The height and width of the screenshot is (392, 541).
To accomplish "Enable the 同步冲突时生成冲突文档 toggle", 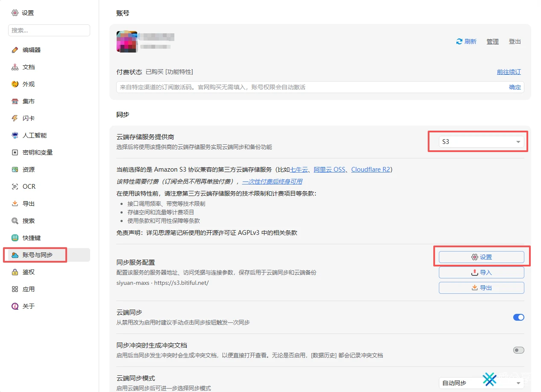I will pyautogui.click(x=518, y=350).
